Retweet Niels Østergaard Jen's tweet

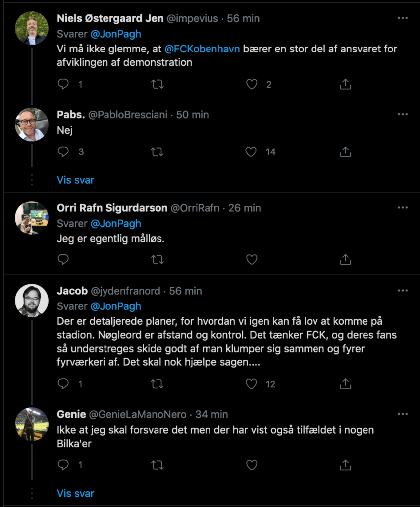157,84
